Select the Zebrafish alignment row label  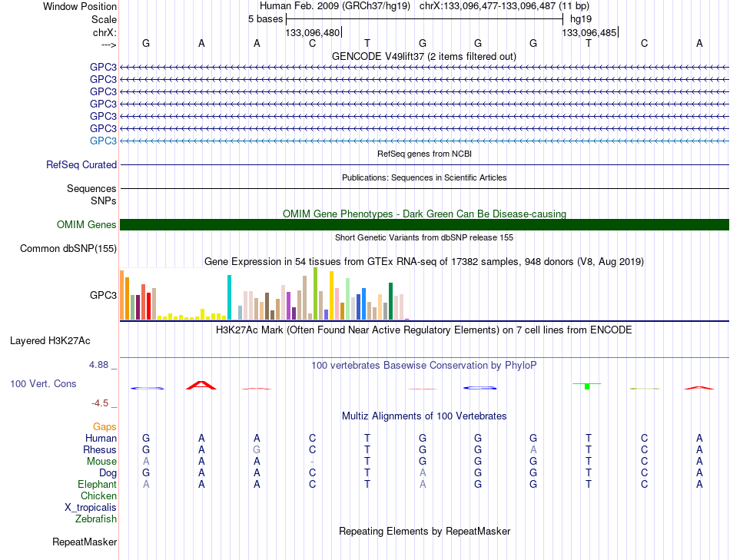96,519
